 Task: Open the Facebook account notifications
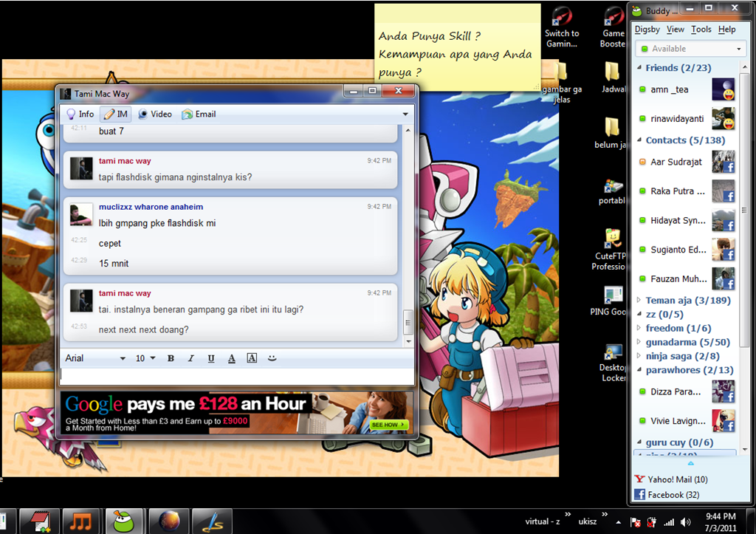pyautogui.click(x=667, y=494)
